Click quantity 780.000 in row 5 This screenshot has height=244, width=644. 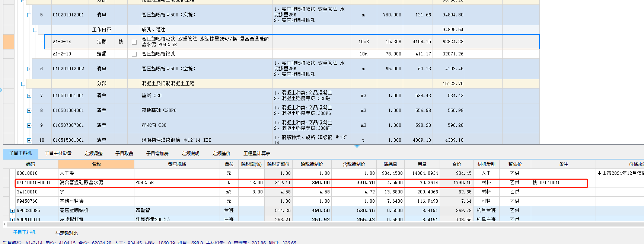click(x=392, y=15)
